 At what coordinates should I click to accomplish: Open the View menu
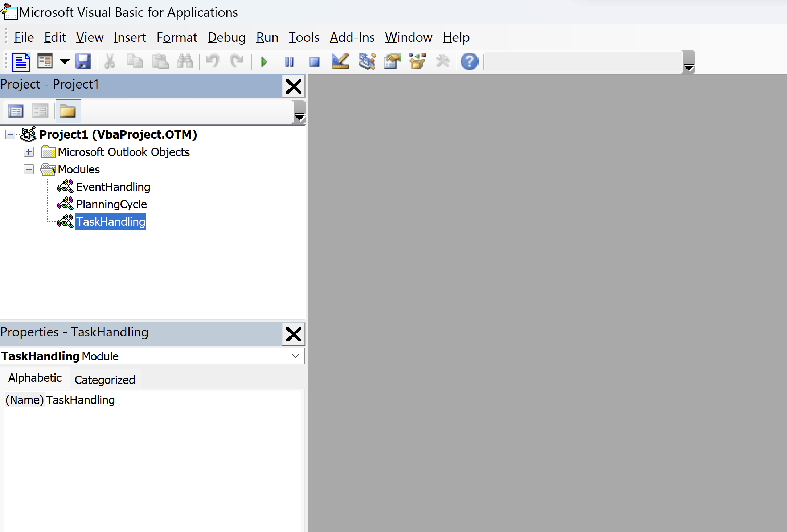pos(90,37)
